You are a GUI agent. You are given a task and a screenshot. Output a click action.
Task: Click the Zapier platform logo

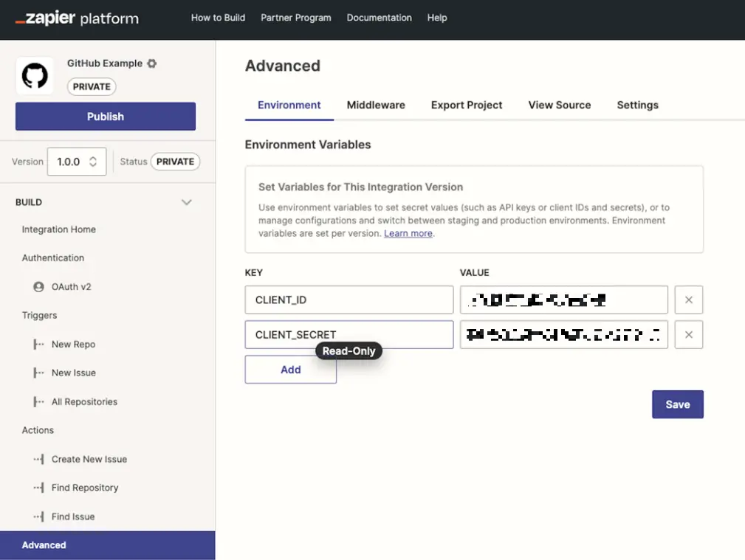[77, 18]
